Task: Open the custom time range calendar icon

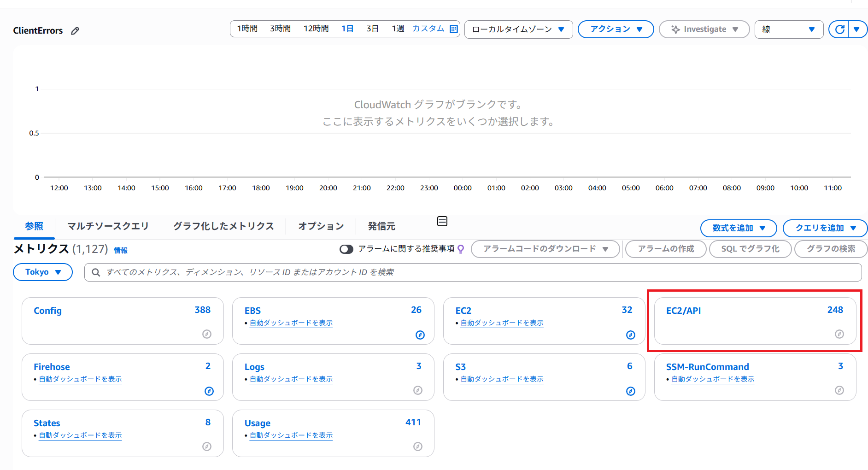Action: point(454,29)
